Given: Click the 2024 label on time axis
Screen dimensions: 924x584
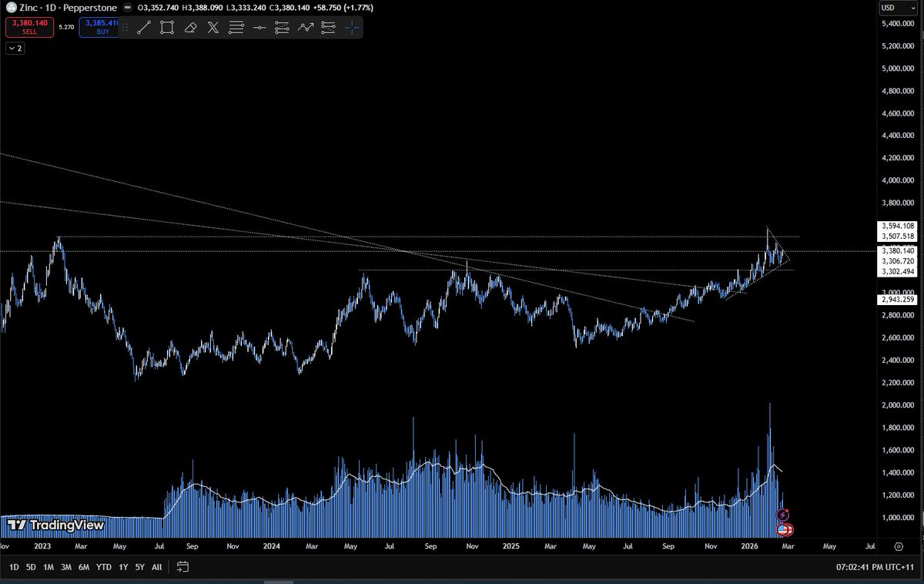Looking at the screenshot, I should point(271,546).
